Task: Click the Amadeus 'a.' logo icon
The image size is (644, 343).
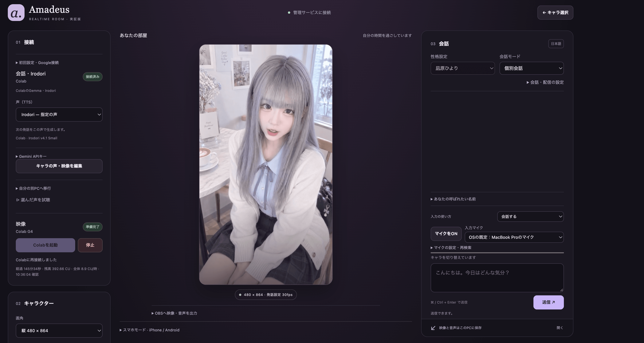Action: 16,13
